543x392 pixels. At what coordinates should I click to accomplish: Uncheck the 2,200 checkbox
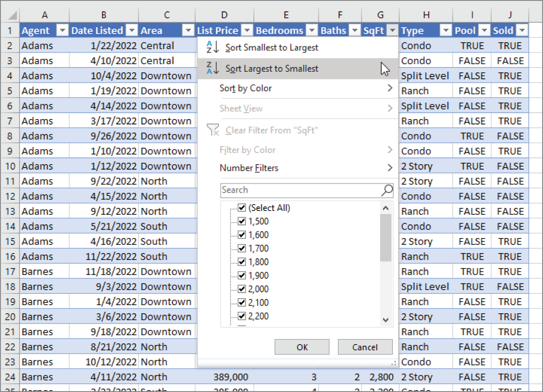coord(242,316)
